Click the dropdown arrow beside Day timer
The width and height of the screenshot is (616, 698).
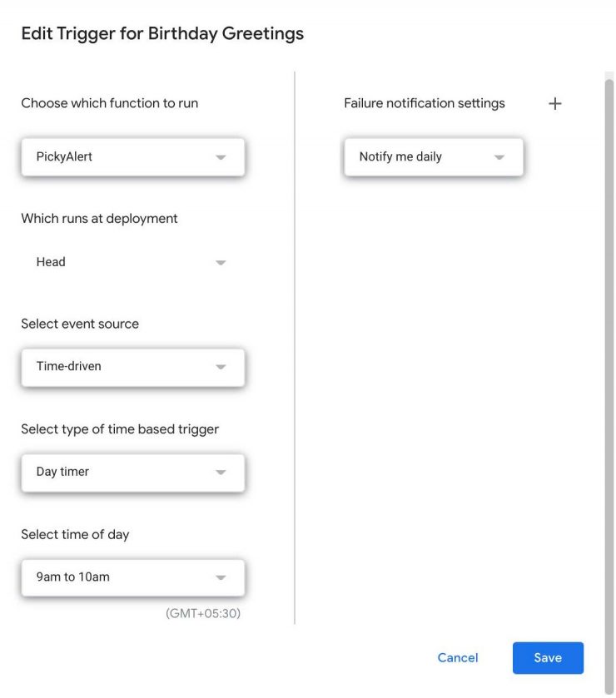click(221, 472)
